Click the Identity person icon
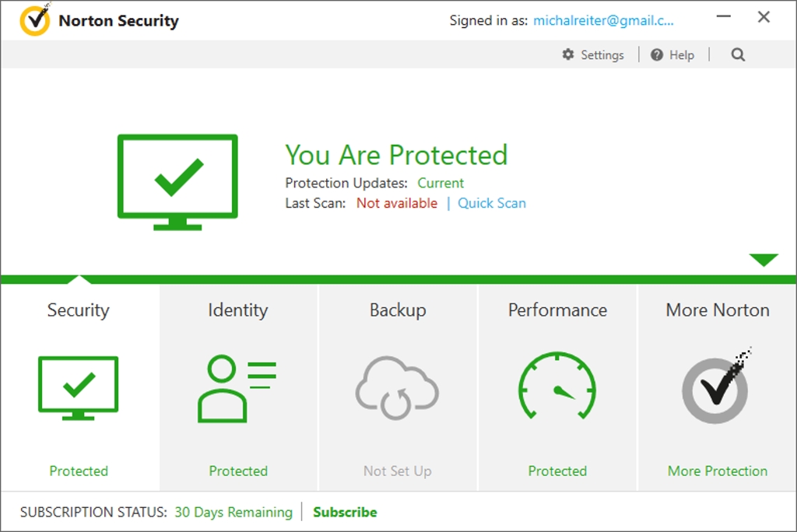Screen dimensions: 797x532 point(237,388)
